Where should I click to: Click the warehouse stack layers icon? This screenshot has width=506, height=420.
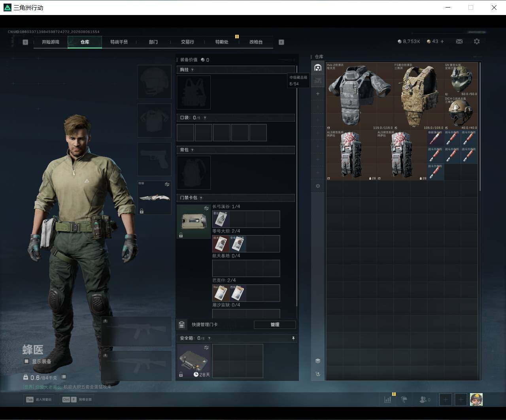(x=317, y=361)
